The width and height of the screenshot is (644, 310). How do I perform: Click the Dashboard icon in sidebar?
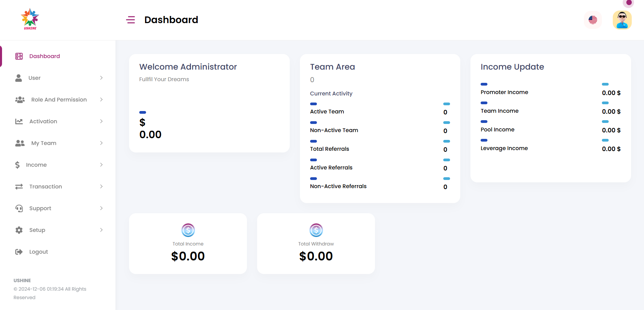click(19, 56)
